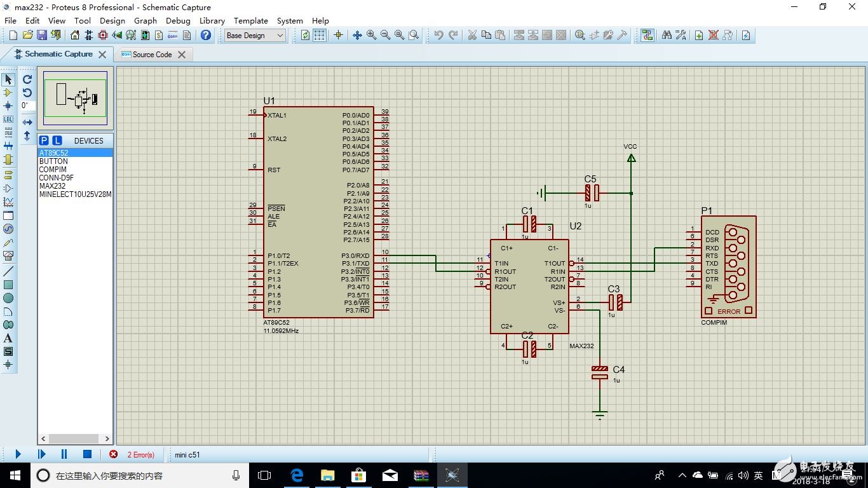Open the Debug menu
Image resolution: width=868 pixels, height=488 pixels.
(178, 20)
